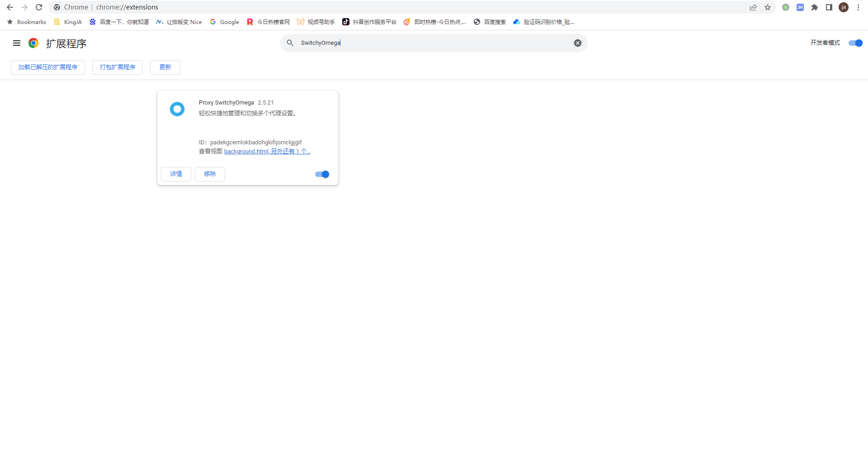Click the browser forward arrow
Screen dimensions: 868x453
[24, 7]
